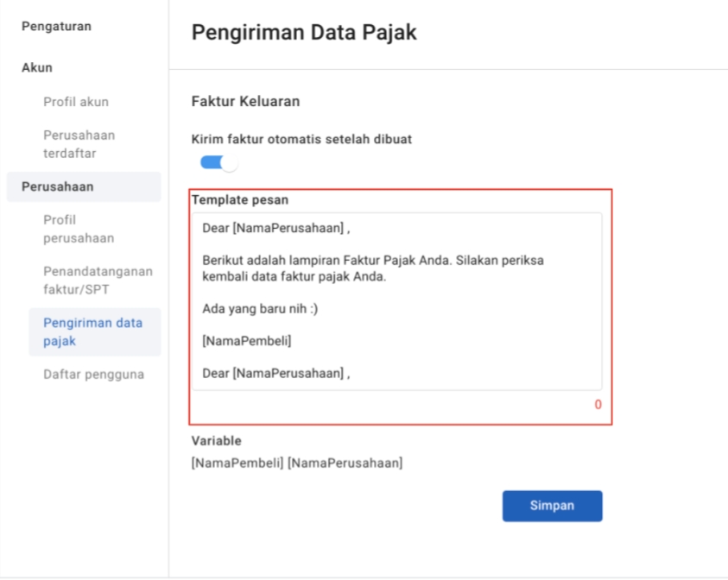
Task: Click the red character counter under template
Action: click(x=598, y=405)
